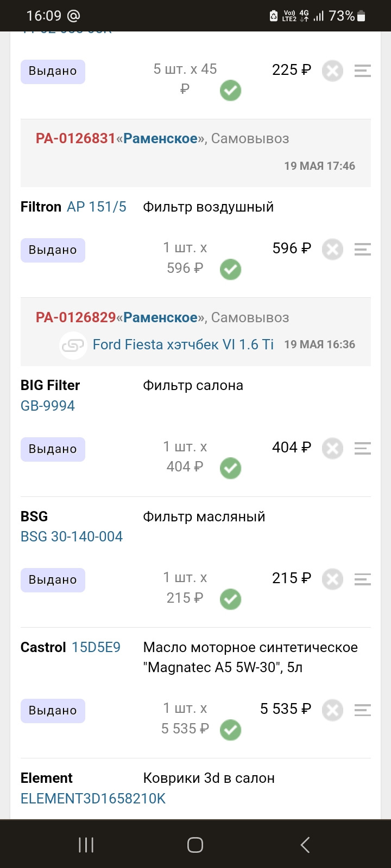
Task: Open the menu lines on the BIG Filter row
Action: coord(362,449)
